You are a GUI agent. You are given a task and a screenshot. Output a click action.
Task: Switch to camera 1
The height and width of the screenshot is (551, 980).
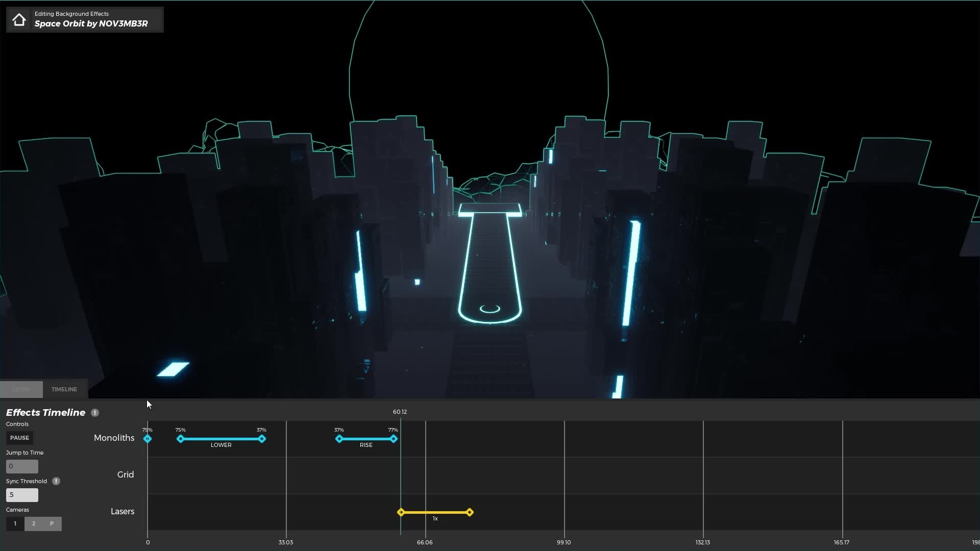coord(15,524)
